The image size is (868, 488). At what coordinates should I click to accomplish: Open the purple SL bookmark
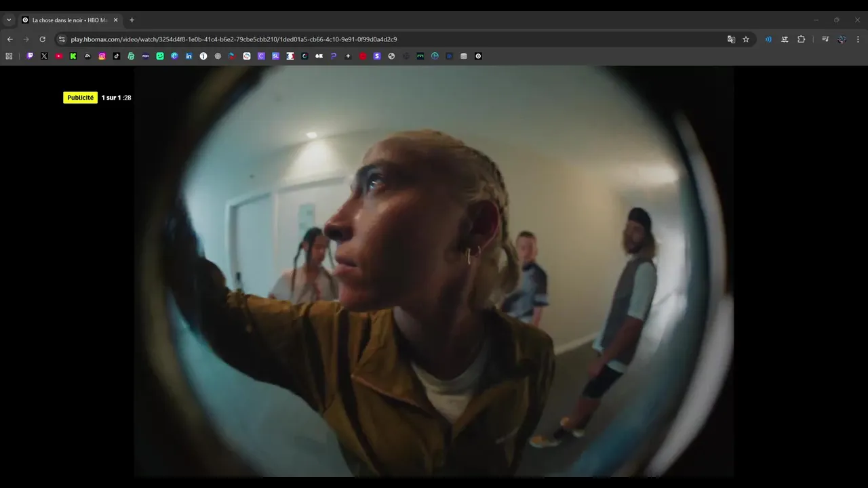point(275,56)
